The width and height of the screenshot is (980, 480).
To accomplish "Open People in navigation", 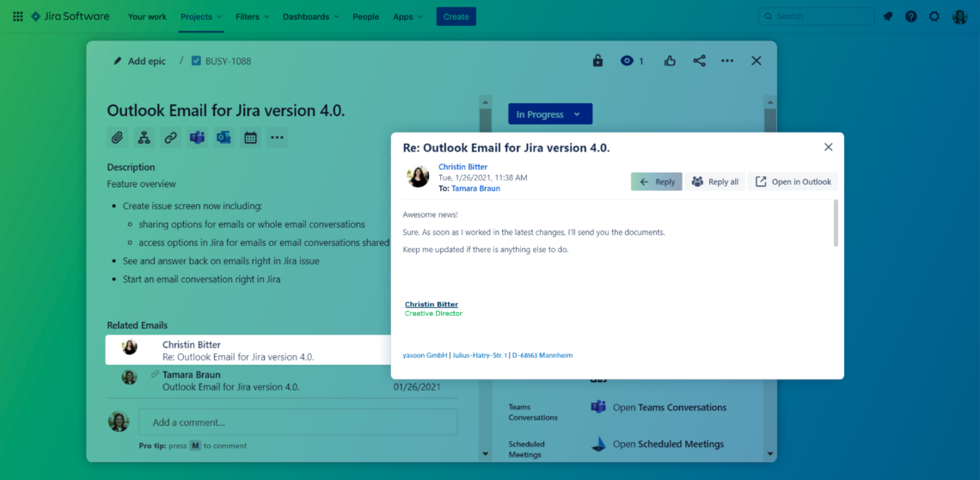I will [365, 17].
